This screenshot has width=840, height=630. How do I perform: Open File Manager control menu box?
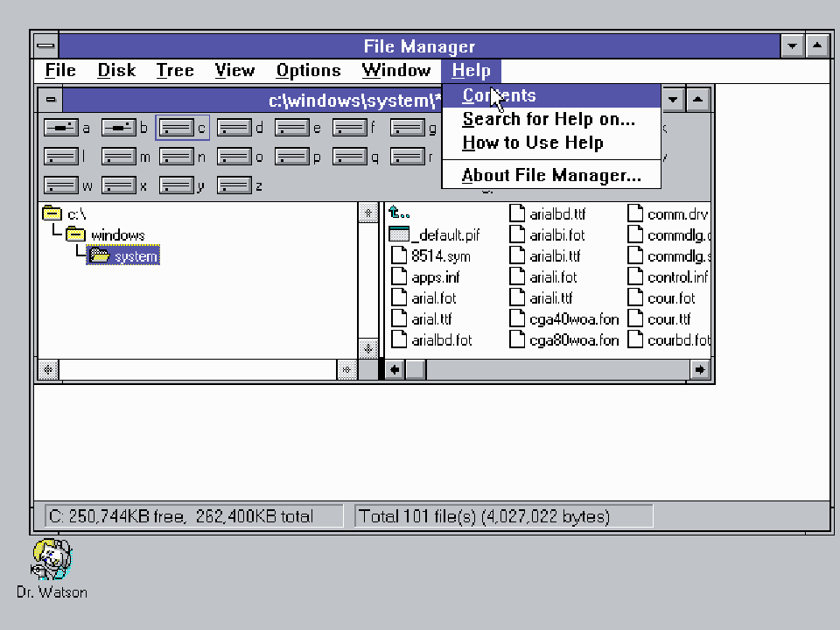(x=46, y=46)
